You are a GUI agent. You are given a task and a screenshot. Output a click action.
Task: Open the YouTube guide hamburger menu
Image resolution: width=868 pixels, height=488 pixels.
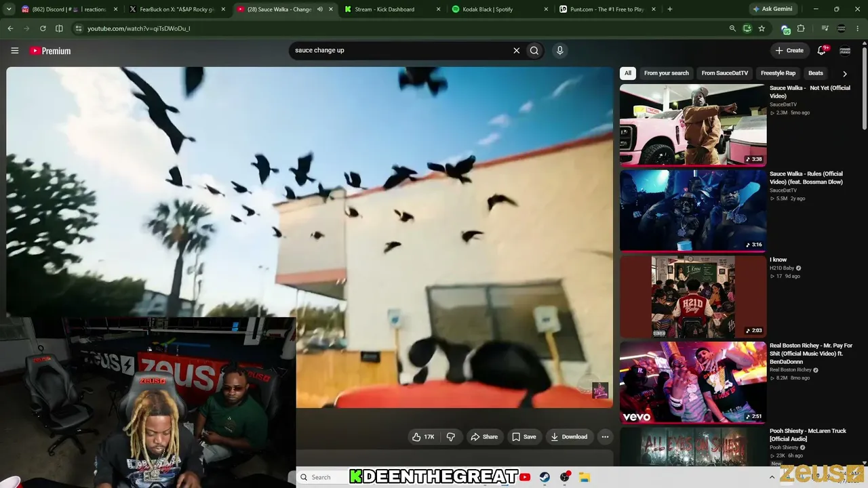(x=14, y=50)
